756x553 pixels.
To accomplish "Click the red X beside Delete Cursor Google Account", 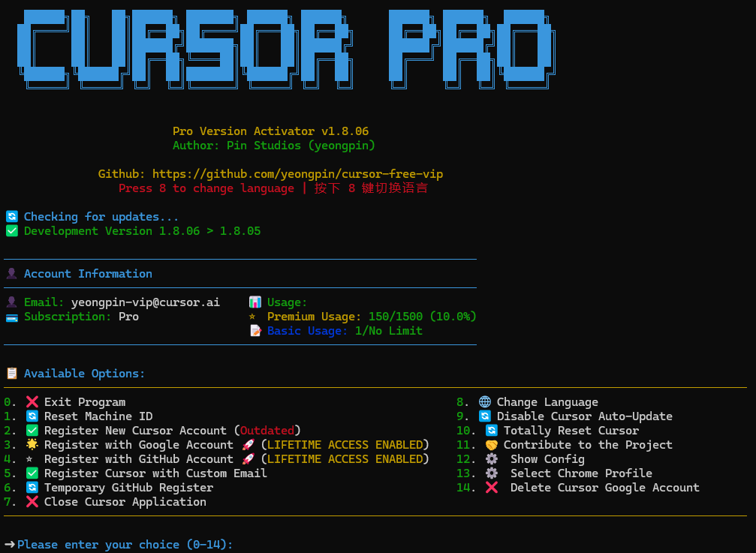I will [492, 488].
